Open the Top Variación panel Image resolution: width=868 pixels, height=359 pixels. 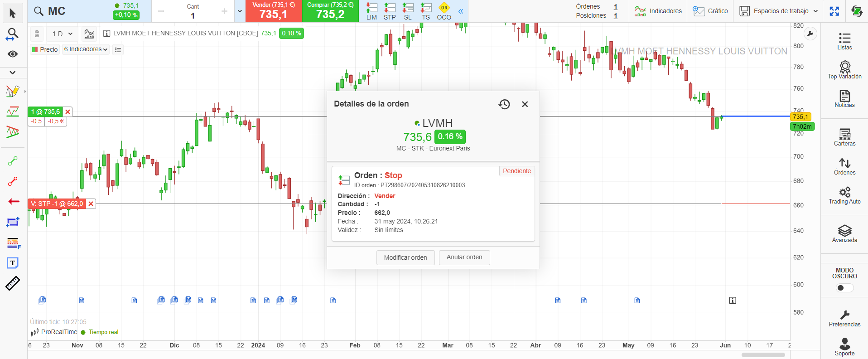click(x=844, y=70)
